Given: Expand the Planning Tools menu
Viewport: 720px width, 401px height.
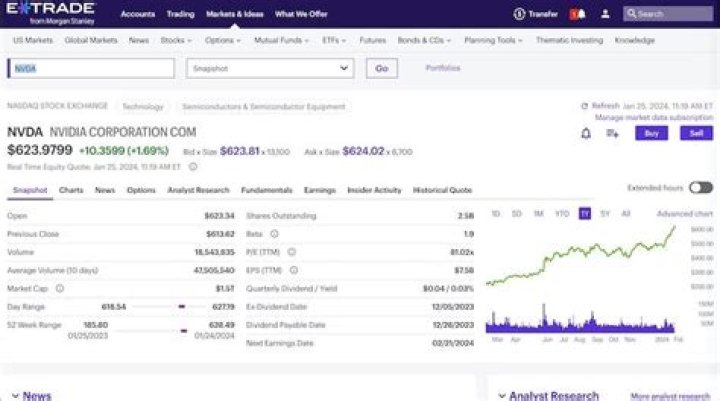Looking at the screenshot, I should 495,41.
